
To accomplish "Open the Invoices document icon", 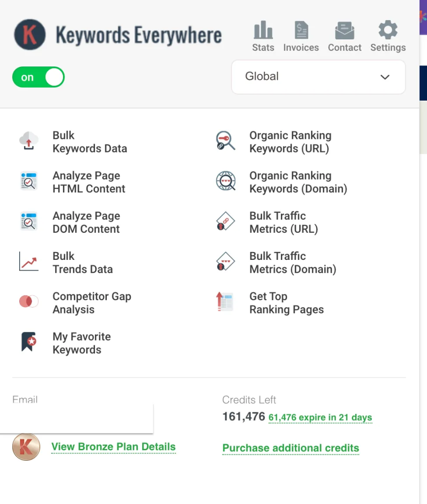I will click(x=301, y=31).
